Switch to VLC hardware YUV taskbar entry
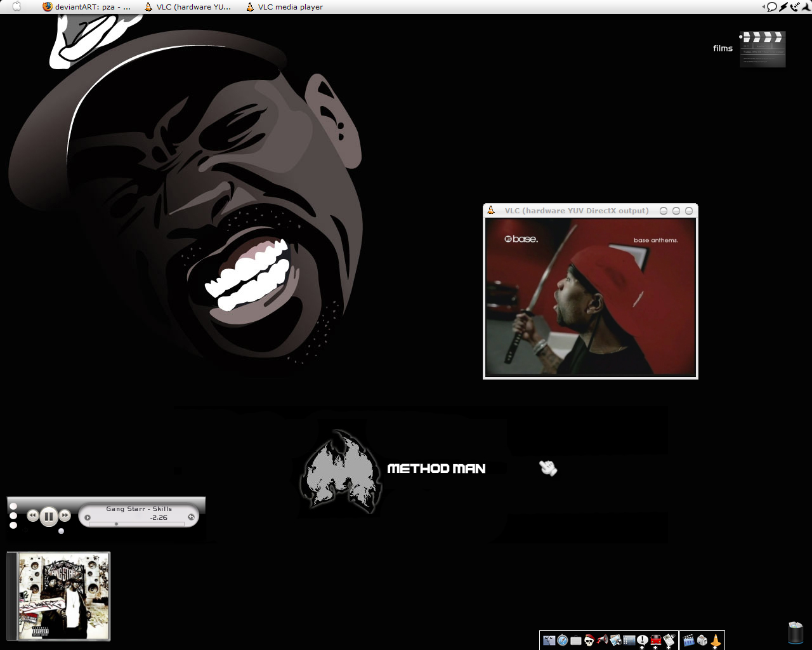Viewport: 812px width, 650px height. point(188,7)
